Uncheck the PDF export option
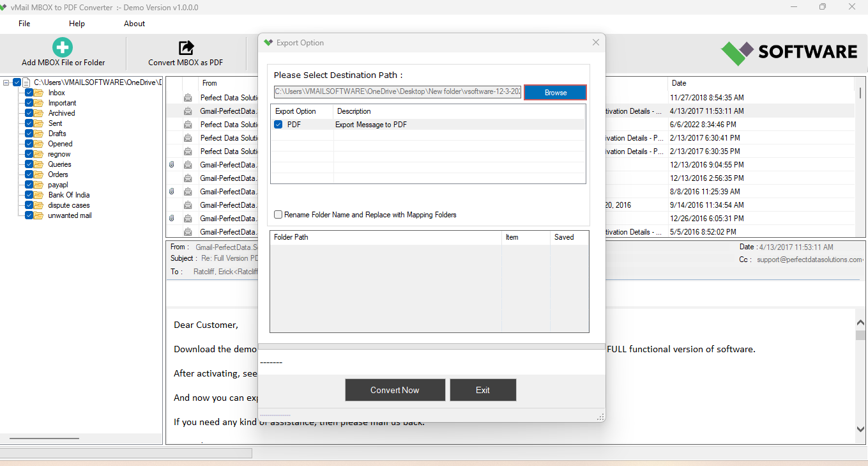Screen dimensions: 868x466 278,124
